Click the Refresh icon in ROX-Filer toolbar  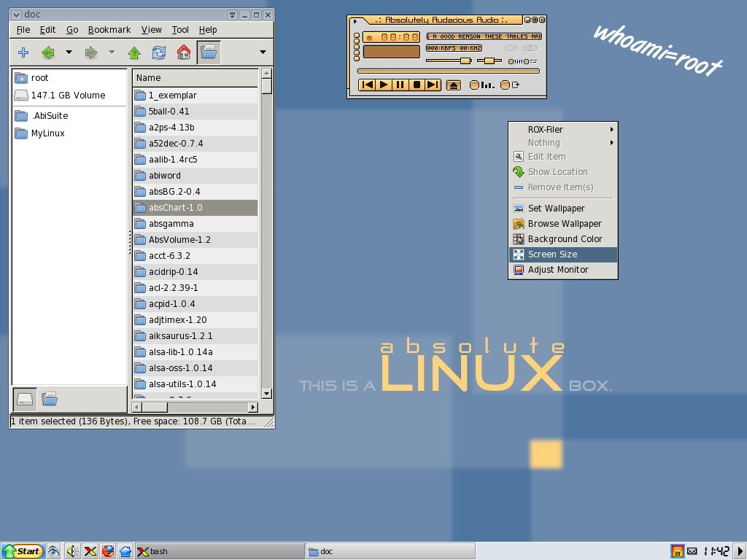(159, 52)
